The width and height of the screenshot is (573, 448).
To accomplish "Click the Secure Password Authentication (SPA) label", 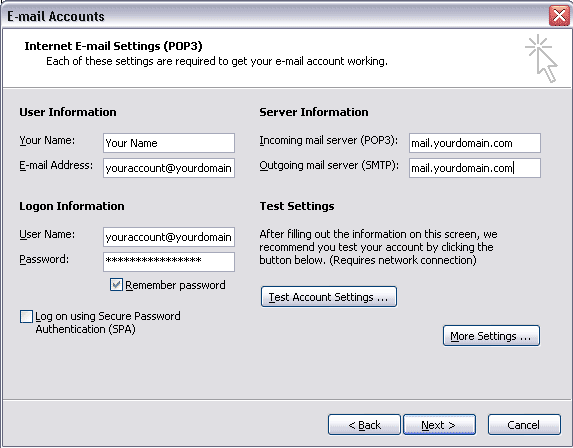I will coord(108,323).
